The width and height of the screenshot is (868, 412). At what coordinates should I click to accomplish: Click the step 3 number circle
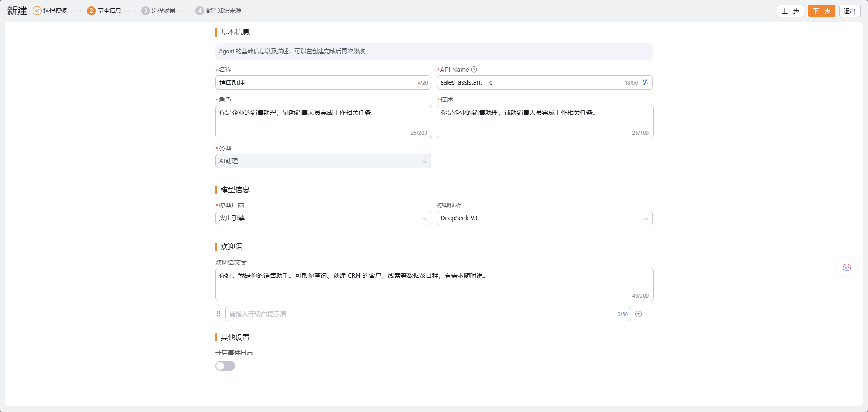click(145, 11)
